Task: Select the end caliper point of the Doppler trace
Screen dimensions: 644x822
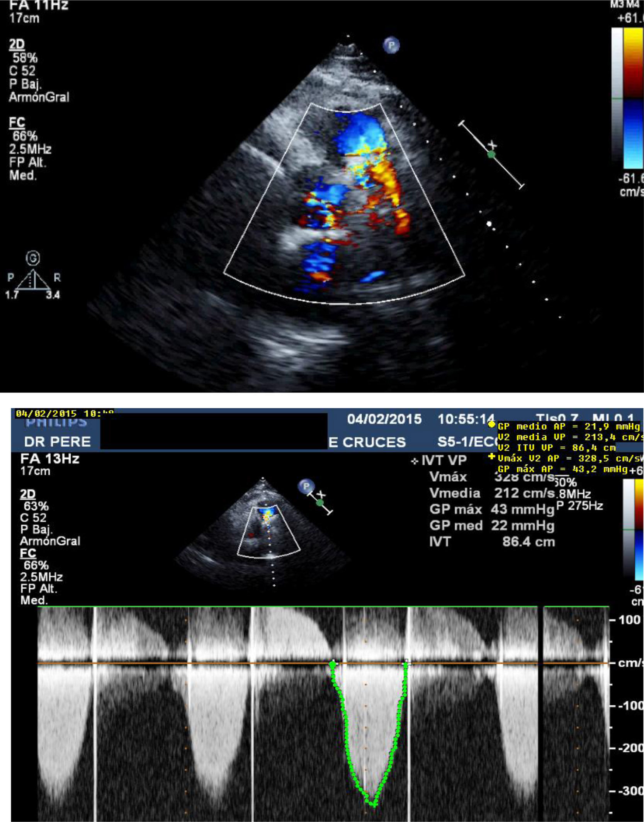Action: pos(406,664)
